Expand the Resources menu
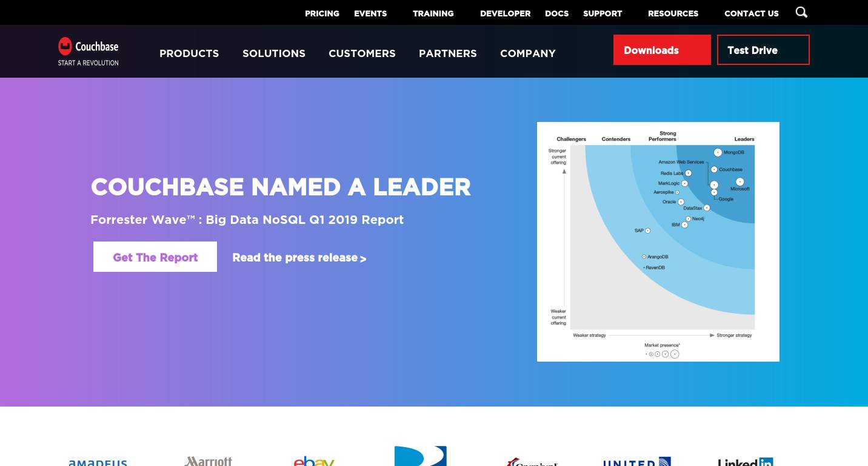 (x=673, y=13)
